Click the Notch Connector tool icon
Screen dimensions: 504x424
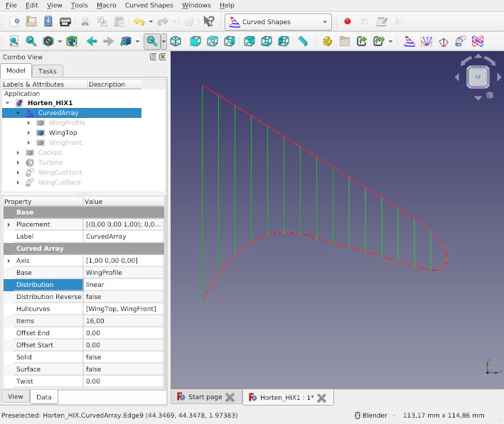[478, 41]
